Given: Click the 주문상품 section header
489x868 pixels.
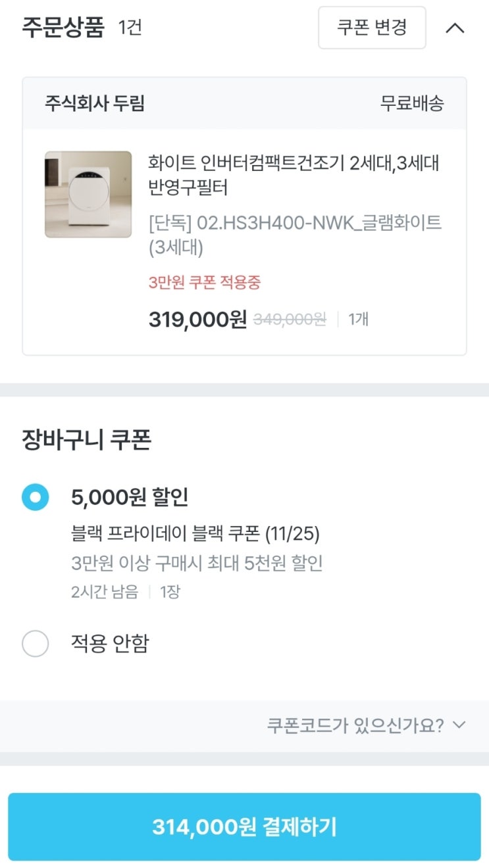Looking at the screenshot, I should coord(63,28).
